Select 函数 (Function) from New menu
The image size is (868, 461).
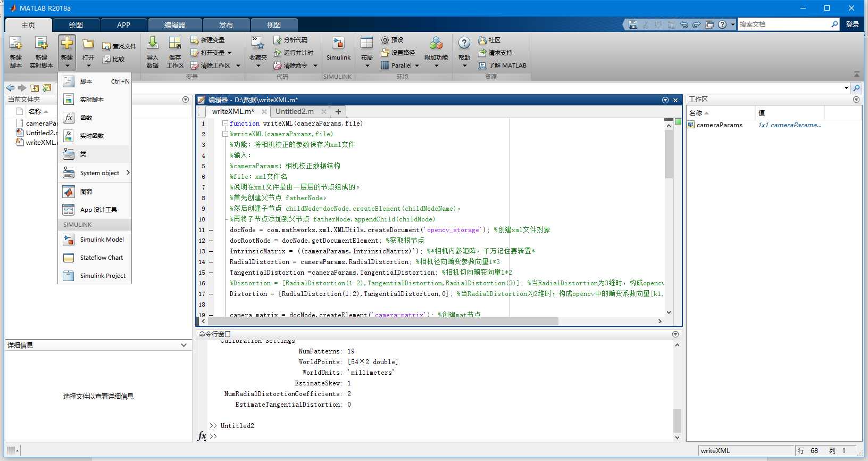pos(95,118)
